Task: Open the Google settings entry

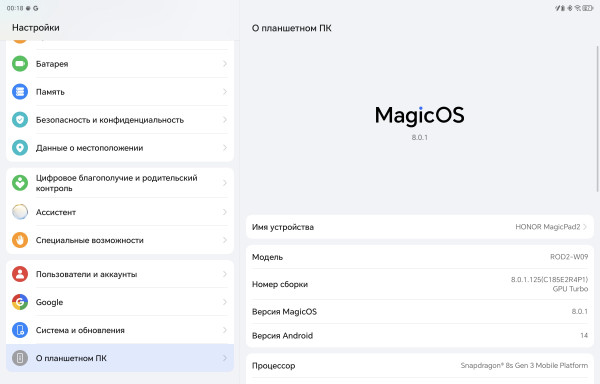Action: point(120,302)
